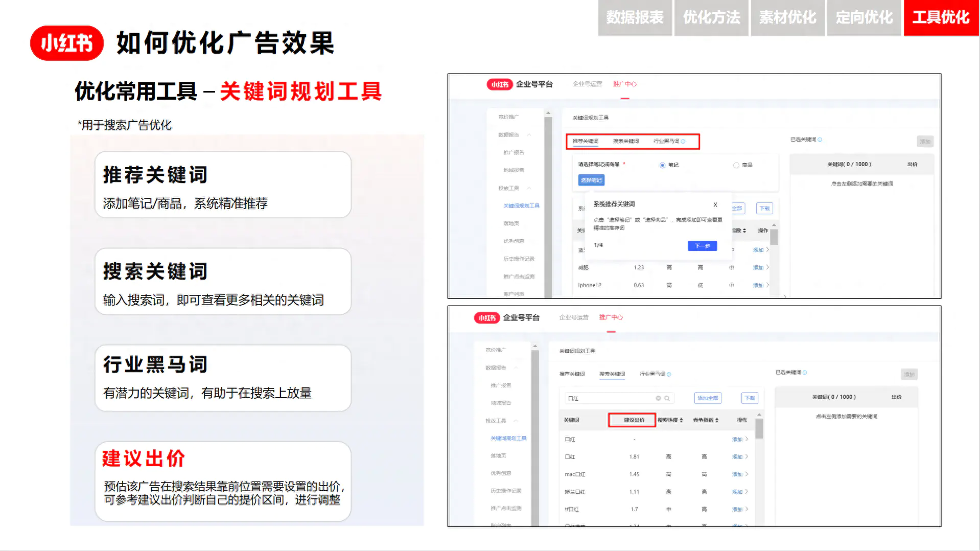Expand chevron on the 减肥 keyword row
980x551 pixels.
pos(767,267)
